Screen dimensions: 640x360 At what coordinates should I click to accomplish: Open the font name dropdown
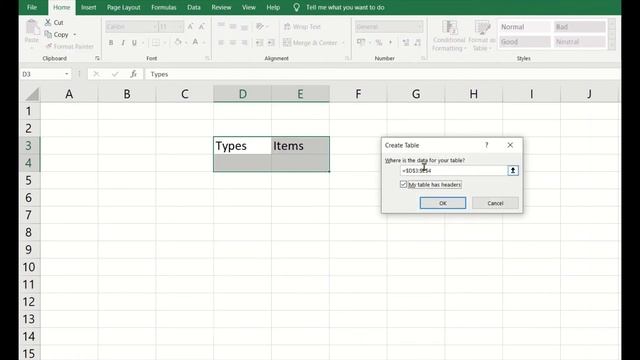pos(155,27)
